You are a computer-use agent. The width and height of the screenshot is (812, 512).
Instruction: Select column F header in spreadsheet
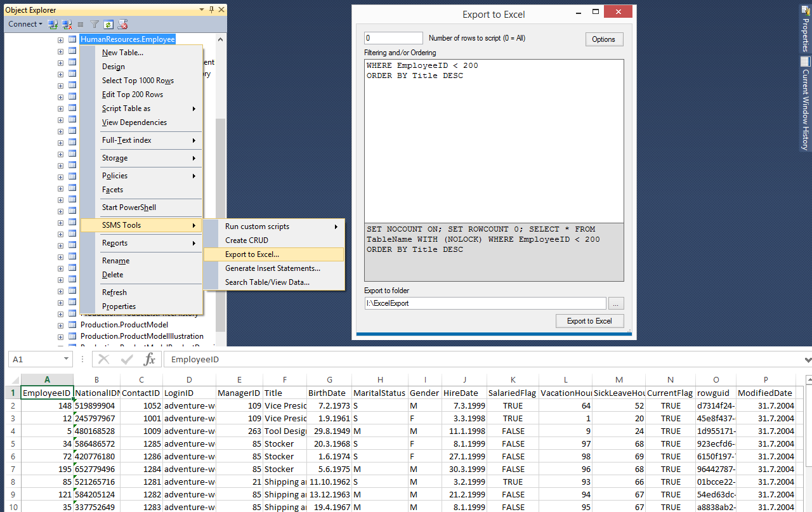[x=285, y=380]
